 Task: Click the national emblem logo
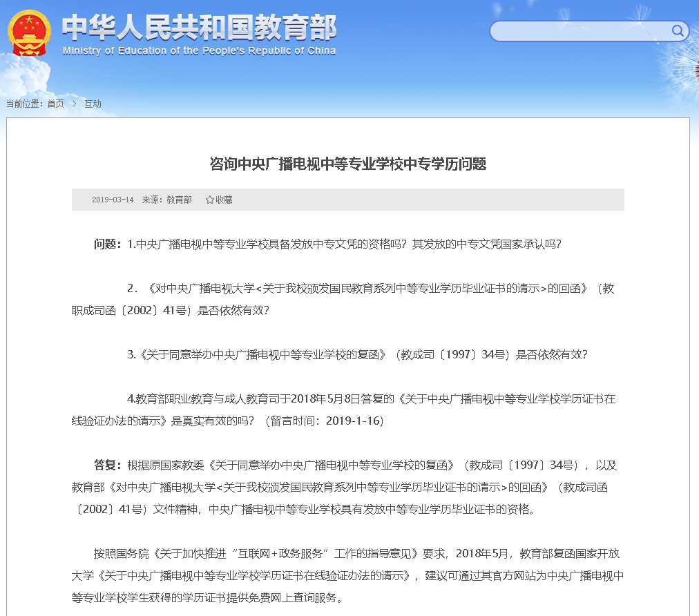29,33
